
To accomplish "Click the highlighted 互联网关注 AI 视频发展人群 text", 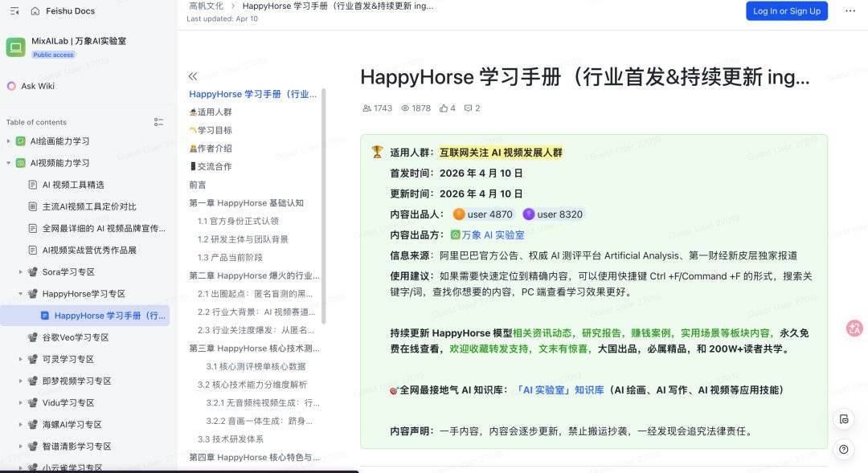I will pyautogui.click(x=501, y=153).
